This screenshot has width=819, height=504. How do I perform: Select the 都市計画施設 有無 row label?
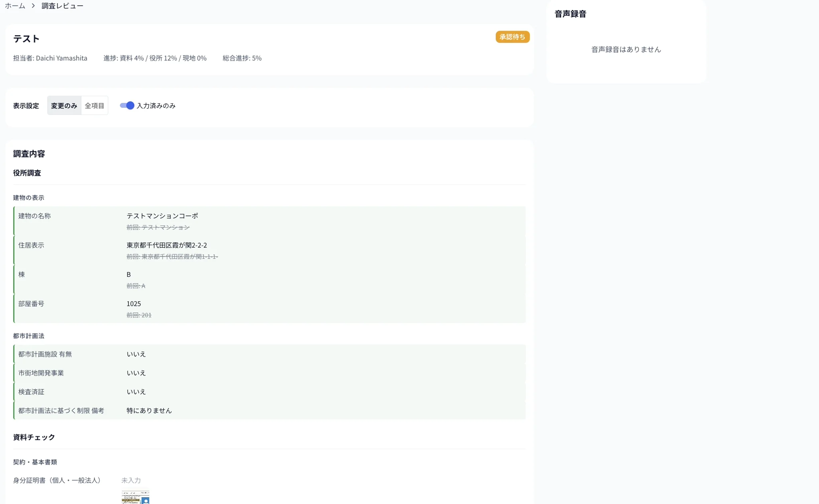[45, 354]
